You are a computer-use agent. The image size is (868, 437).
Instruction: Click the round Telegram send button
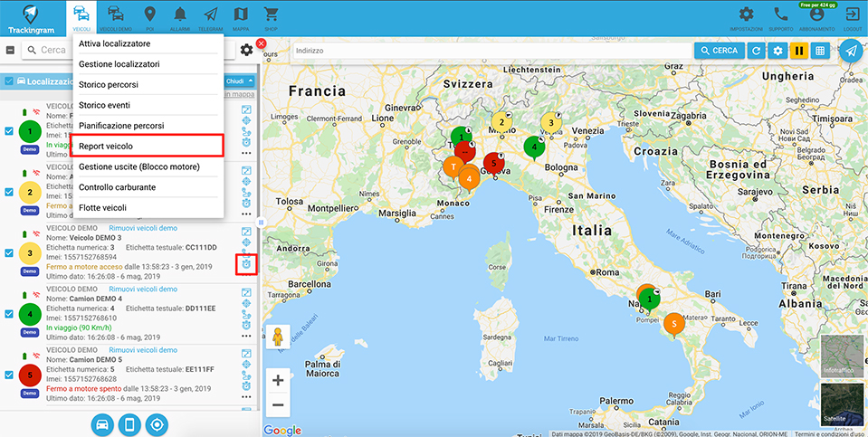tap(851, 51)
